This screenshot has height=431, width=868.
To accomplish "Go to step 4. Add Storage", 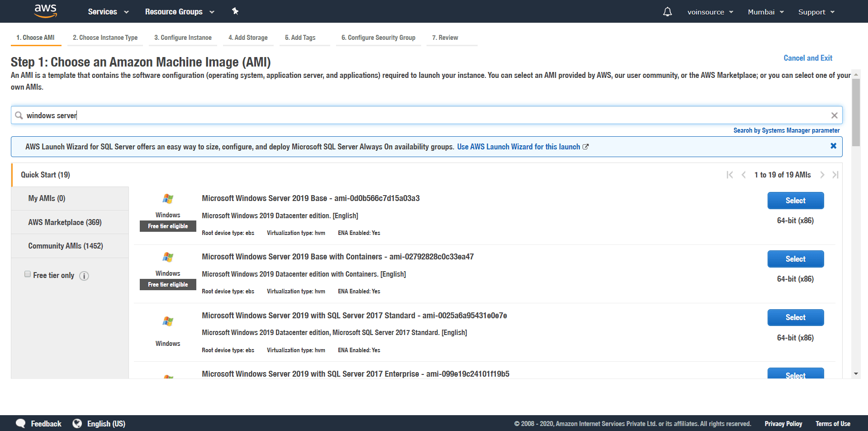I will click(x=248, y=38).
